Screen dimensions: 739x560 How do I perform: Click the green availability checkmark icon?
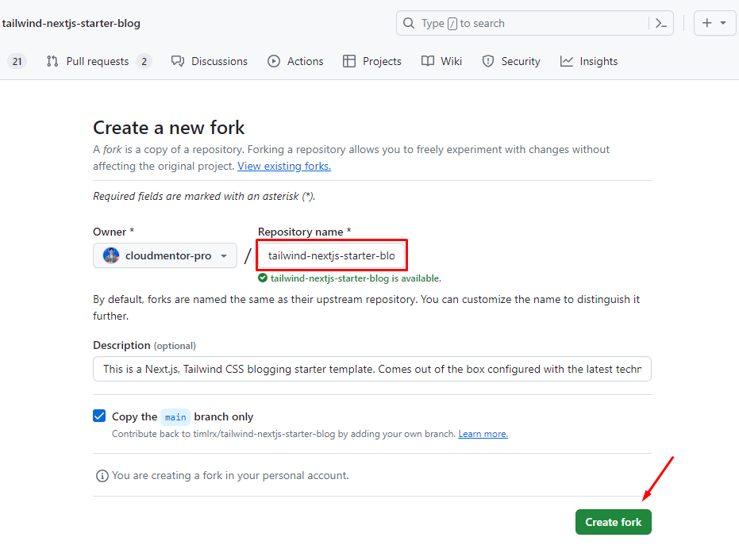point(263,278)
